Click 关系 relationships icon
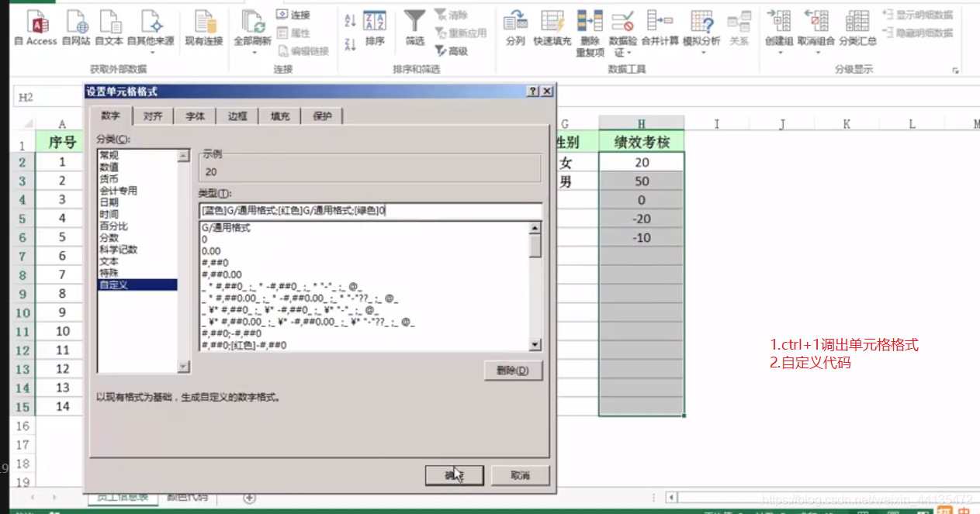 click(739, 28)
